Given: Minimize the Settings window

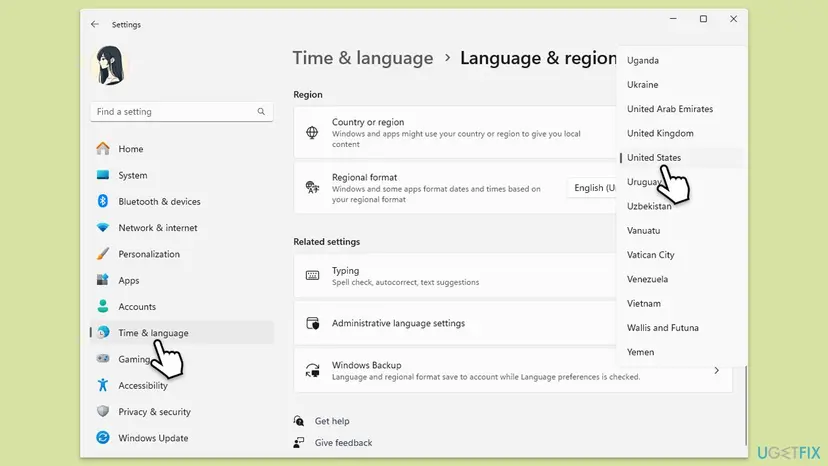Looking at the screenshot, I should click(673, 19).
